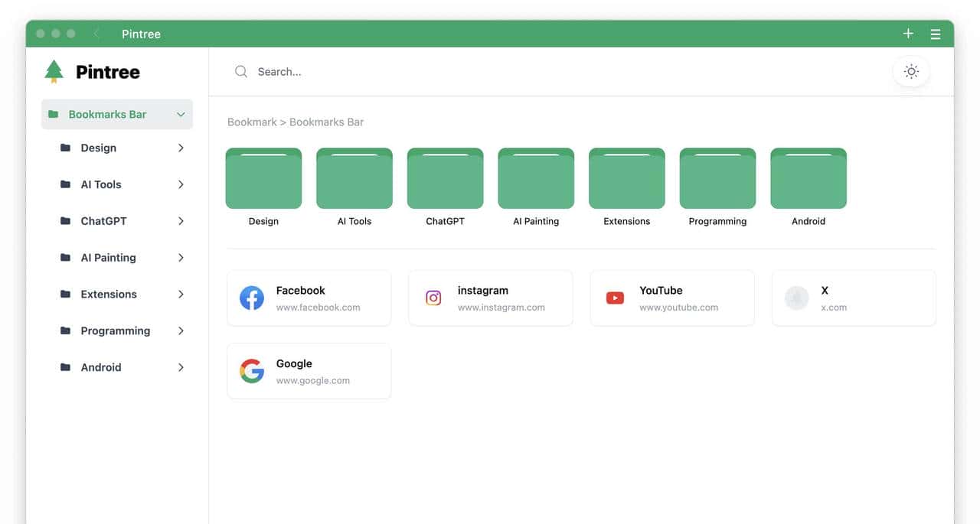Expand the Design folder chevron in sidebar

(x=181, y=148)
